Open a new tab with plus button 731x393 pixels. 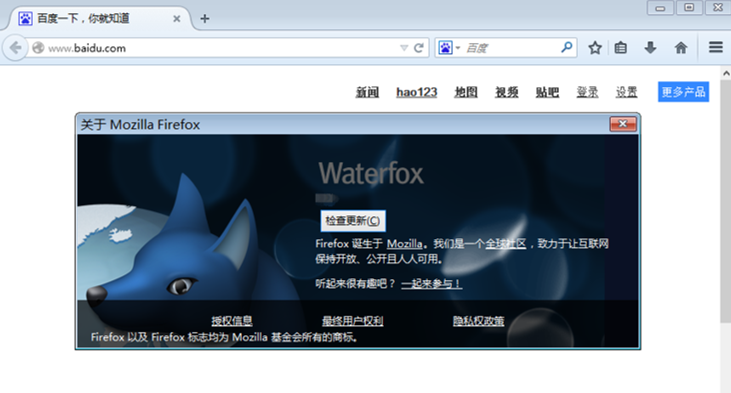pos(205,19)
